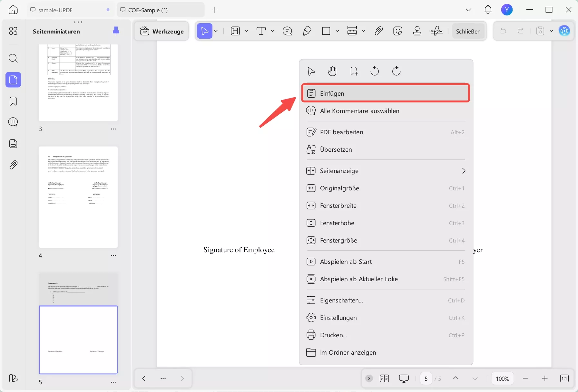This screenshot has height=392, width=578.
Task: Toggle the page display layout icon in bottom bar
Action: [384, 378]
